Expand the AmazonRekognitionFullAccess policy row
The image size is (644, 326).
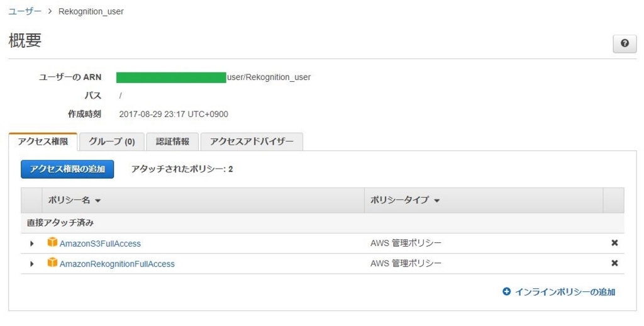[31, 264]
